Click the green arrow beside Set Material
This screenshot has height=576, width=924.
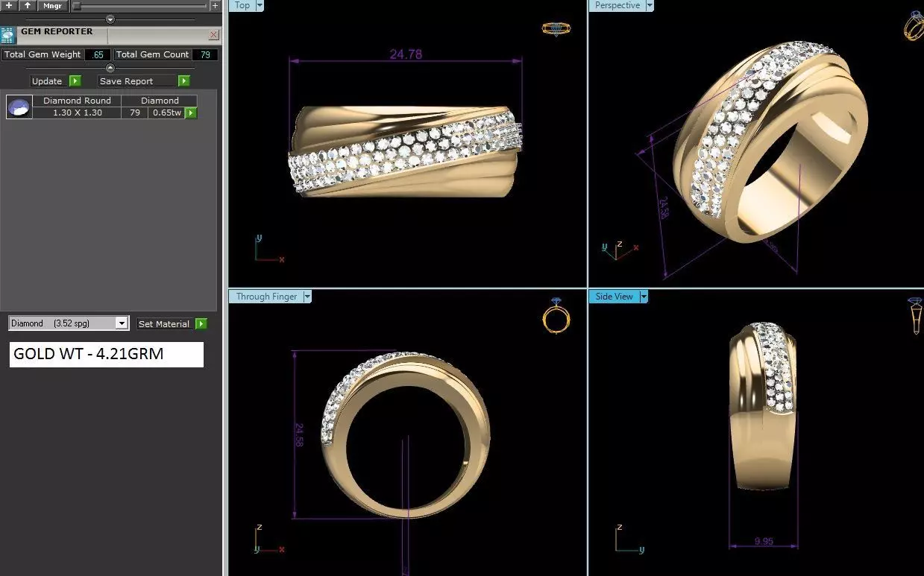[201, 324]
